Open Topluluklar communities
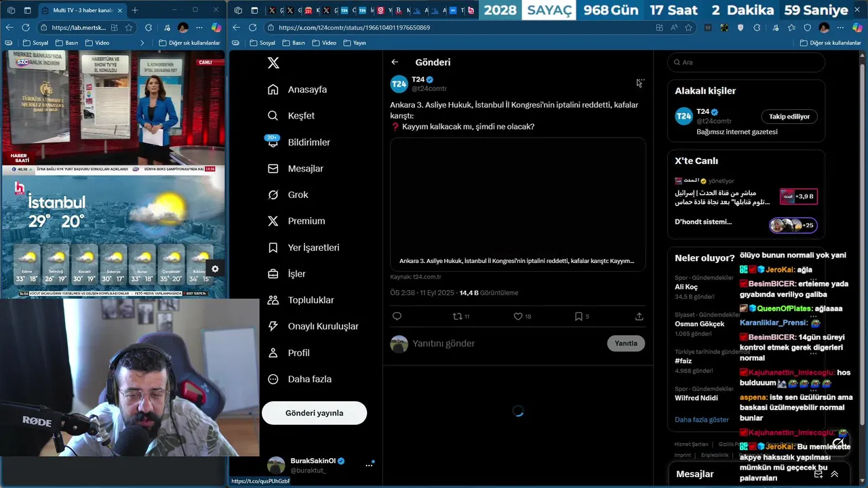The height and width of the screenshot is (488, 868). pyautogui.click(x=301, y=300)
